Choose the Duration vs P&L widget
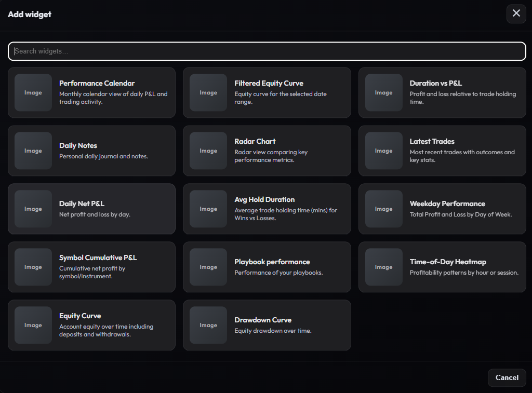Image resolution: width=532 pixels, height=393 pixels. point(442,92)
